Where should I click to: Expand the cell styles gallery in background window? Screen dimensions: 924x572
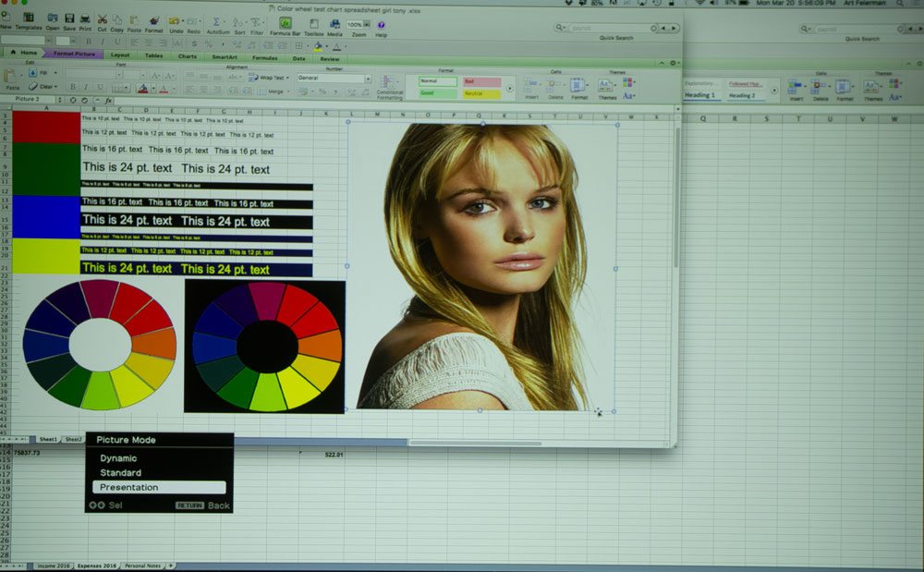pos(774,91)
